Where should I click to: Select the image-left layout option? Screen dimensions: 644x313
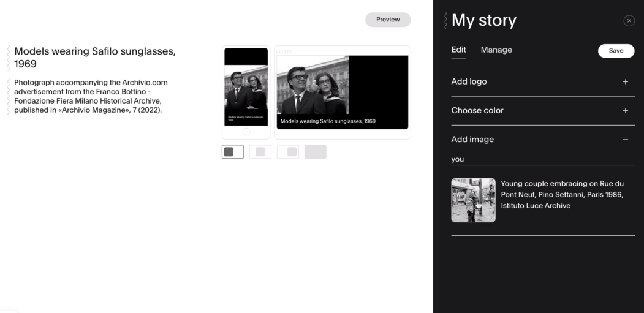click(232, 151)
